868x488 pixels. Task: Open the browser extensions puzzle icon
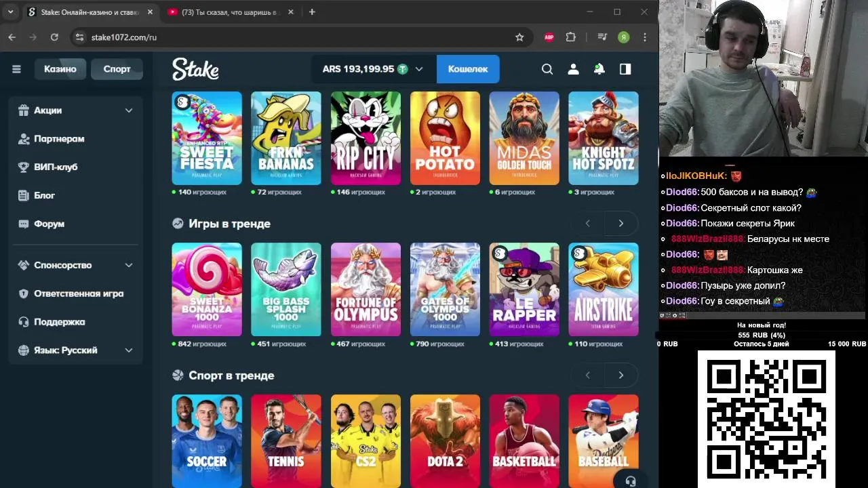tap(570, 37)
